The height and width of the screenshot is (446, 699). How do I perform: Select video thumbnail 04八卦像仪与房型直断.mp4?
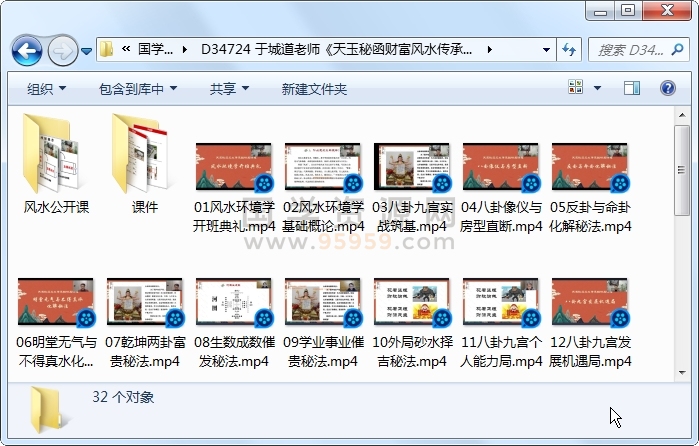click(501, 167)
